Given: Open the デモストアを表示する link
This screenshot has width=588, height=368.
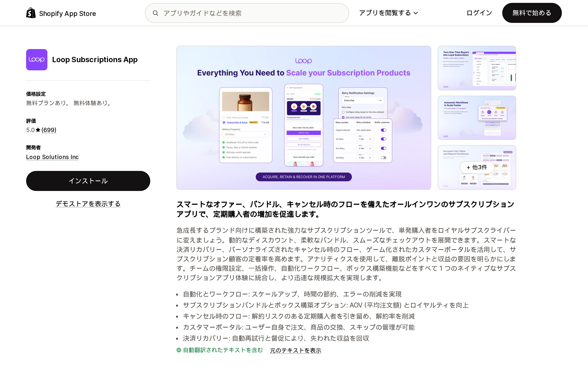Looking at the screenshot, I should pyautogui.click(x=88, y=204).
